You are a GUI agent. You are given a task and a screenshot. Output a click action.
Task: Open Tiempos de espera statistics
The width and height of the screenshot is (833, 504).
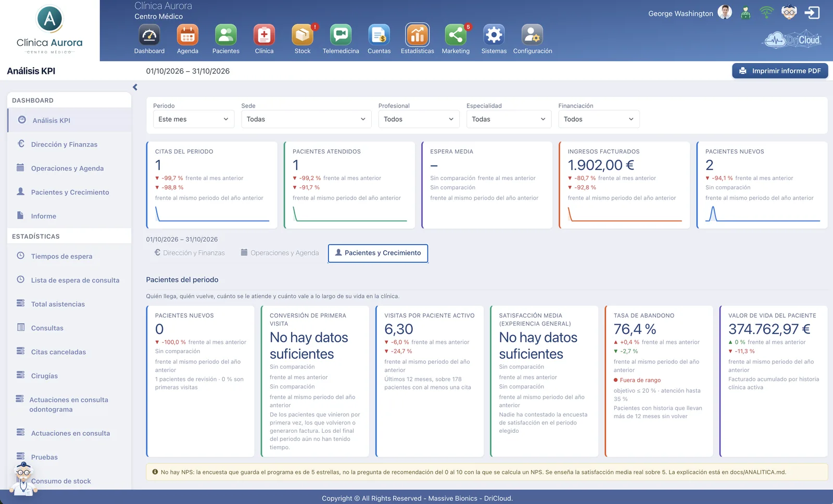click(x=69, y=256)
